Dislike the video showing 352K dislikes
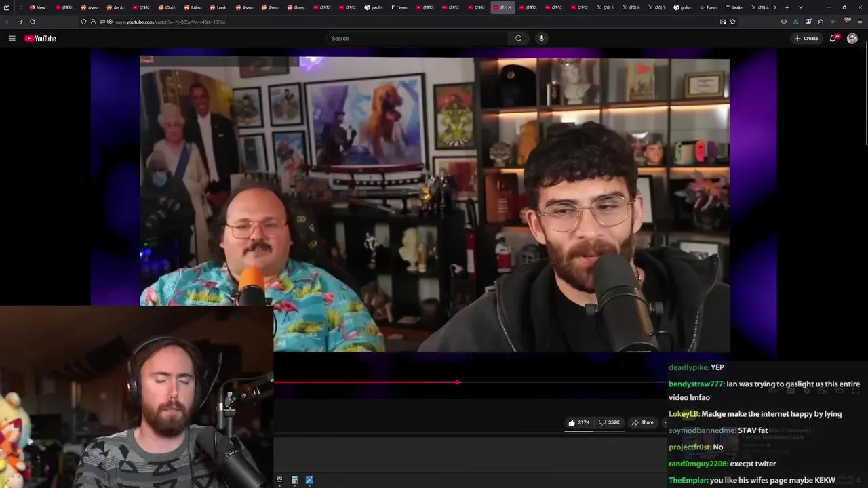The width and height of the screenshot is (868, 488). tap(610, 422)
